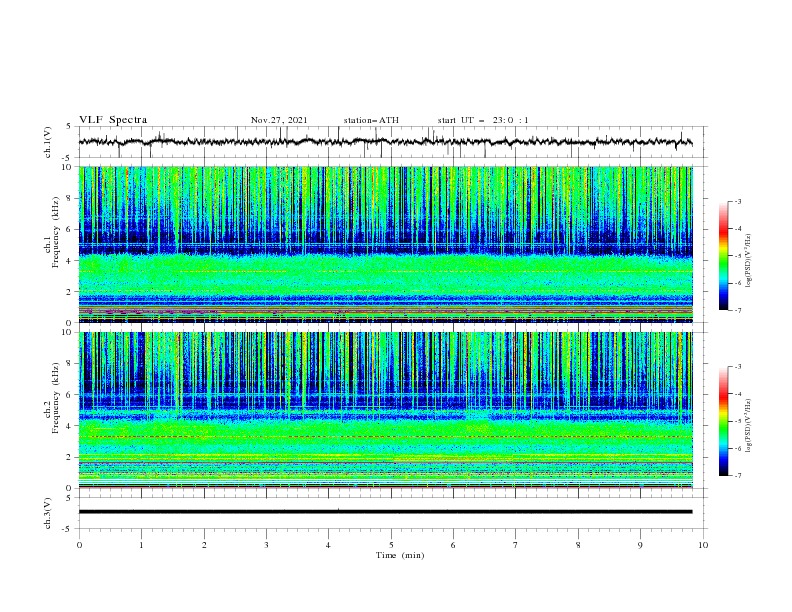Click the "-3" tick on ch.1 colorbar
Viewport: 792px width, 612px height.
[738, 201]
